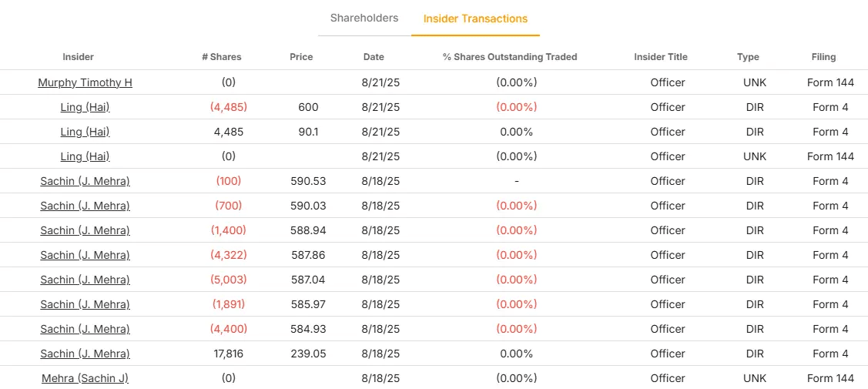Sort by the Insider Title column header
This screenshot has height=389, width=868.
[661, 57]
